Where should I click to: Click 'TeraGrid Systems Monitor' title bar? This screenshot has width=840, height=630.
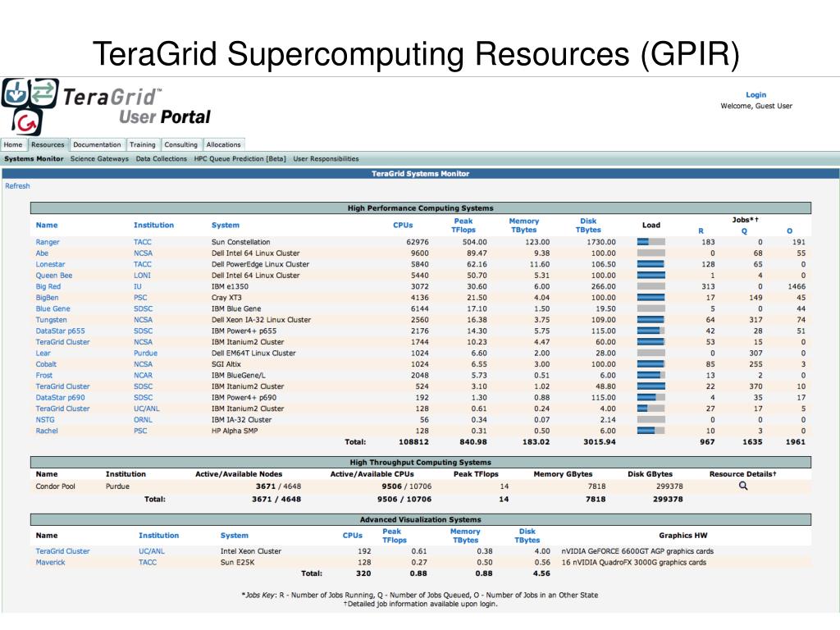pos(421,174)
